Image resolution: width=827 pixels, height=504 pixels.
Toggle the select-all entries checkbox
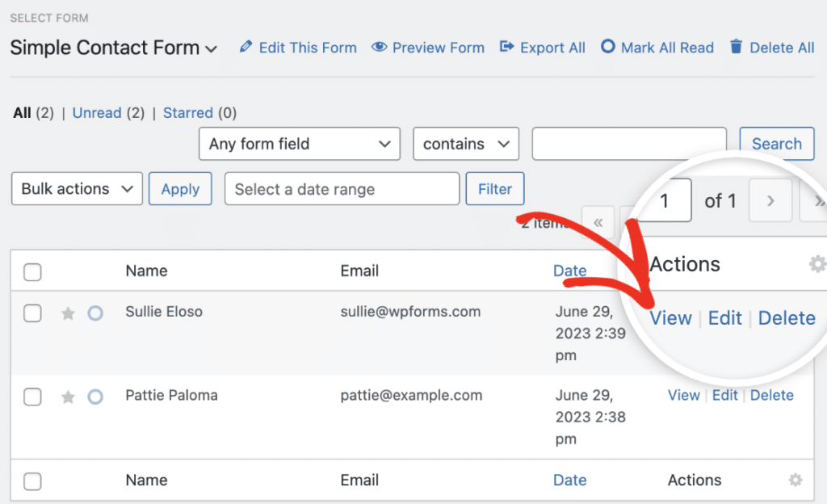pos(32,271)
